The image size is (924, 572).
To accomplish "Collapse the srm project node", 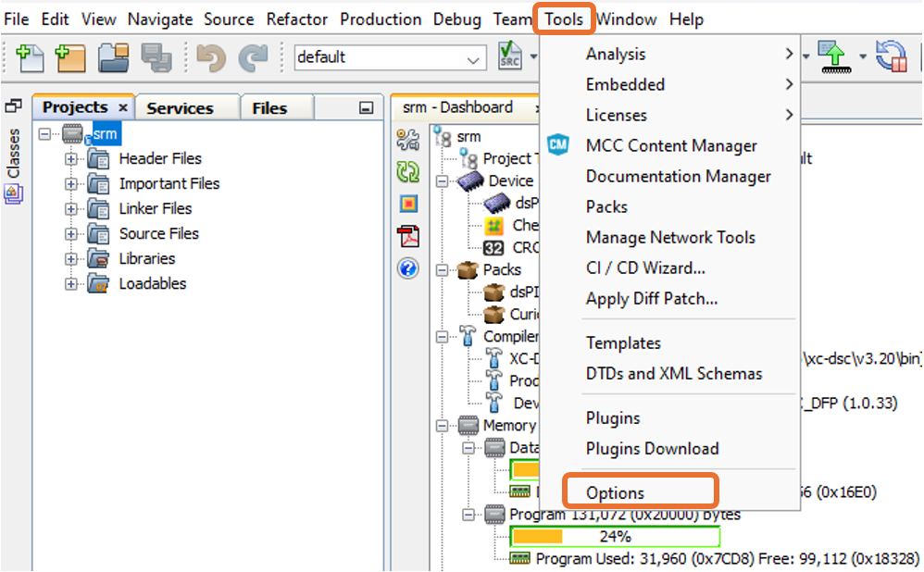I will (x=44, y=133).
